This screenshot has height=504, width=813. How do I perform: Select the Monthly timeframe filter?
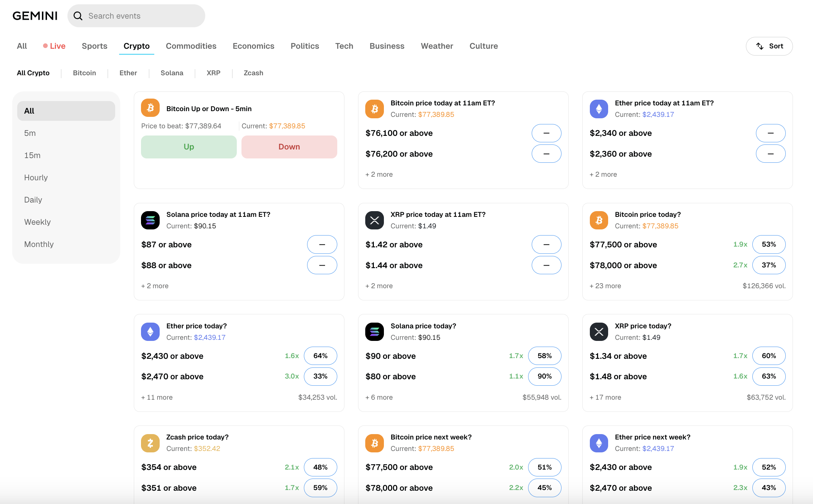click(x=66, y=244)
